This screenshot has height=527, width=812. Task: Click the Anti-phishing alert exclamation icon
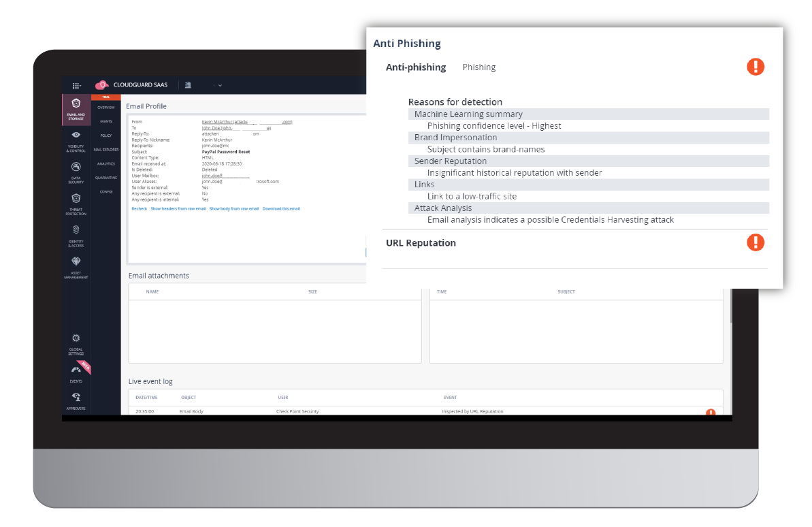coord(755,67)
